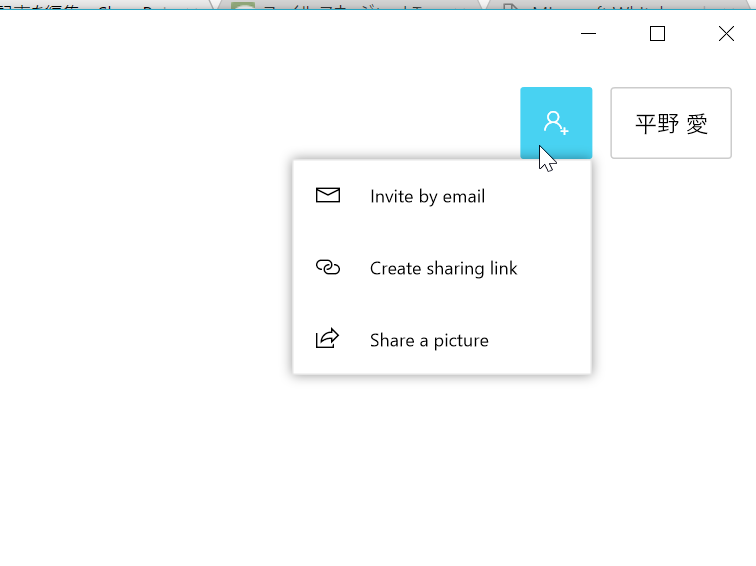Click the envelope icon beside Invite by email
This screenshot has width=756, height=566.
[x=328, y=195]
